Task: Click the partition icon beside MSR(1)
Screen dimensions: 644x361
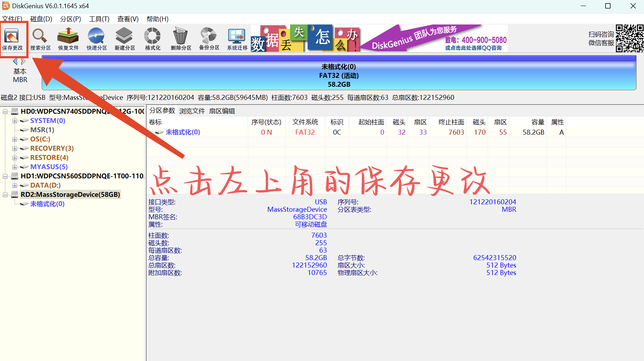Action: (24, 130)
